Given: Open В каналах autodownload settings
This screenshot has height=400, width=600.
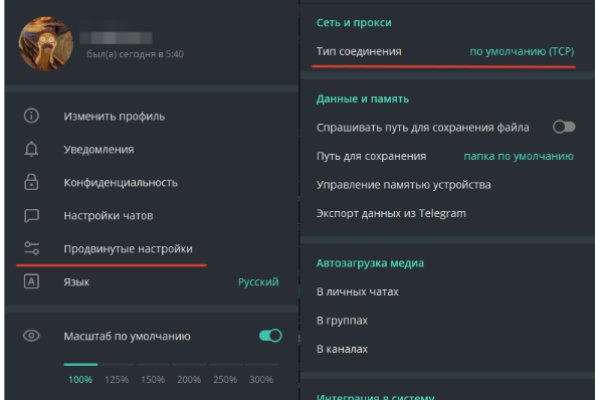Looking at the screenshot, I should (342, 349).
